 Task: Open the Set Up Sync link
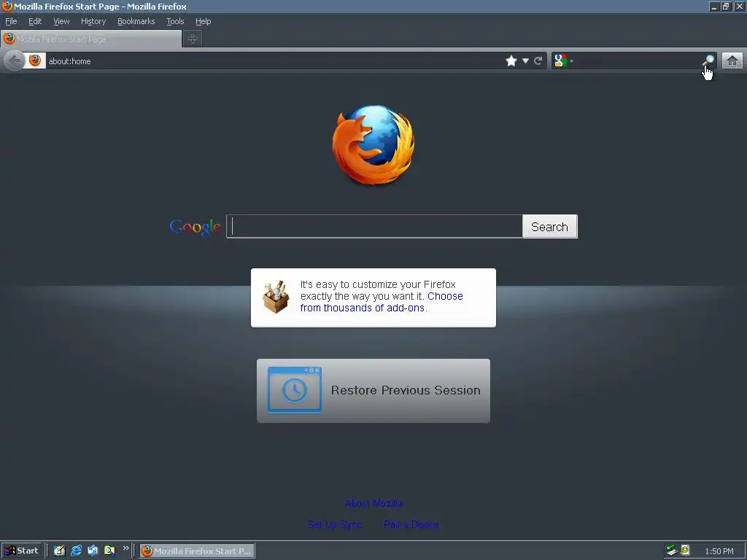335,524
